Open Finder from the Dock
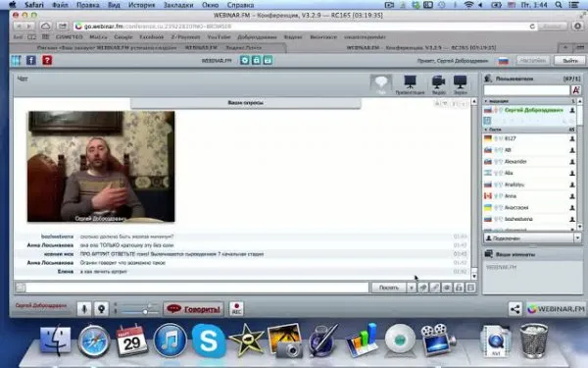 (x=56, y=341)
